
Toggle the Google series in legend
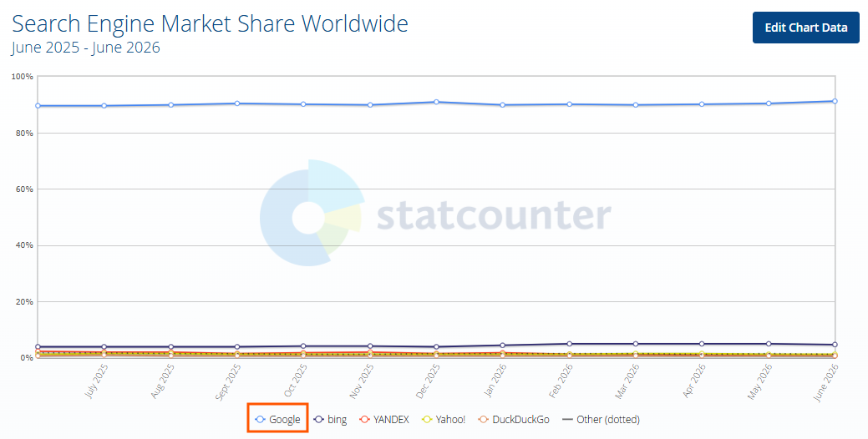[x=277, y=419]
